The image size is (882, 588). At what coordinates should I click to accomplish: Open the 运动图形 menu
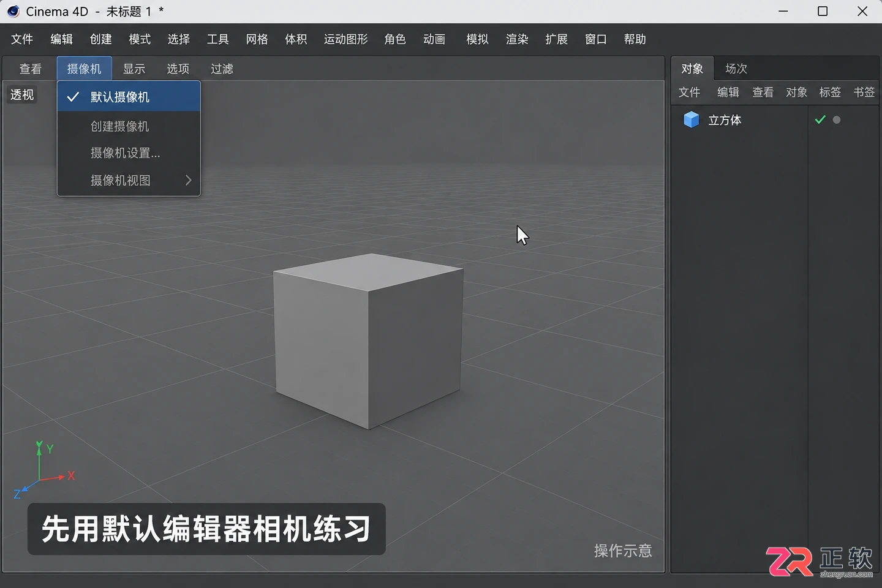pyautogui.click(x=346, y=39)
